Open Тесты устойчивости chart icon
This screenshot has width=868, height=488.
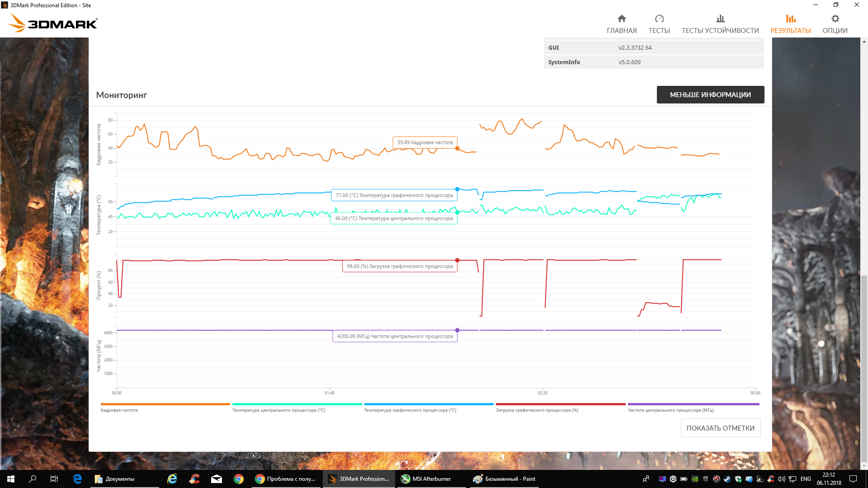click(x=720, y=19)
